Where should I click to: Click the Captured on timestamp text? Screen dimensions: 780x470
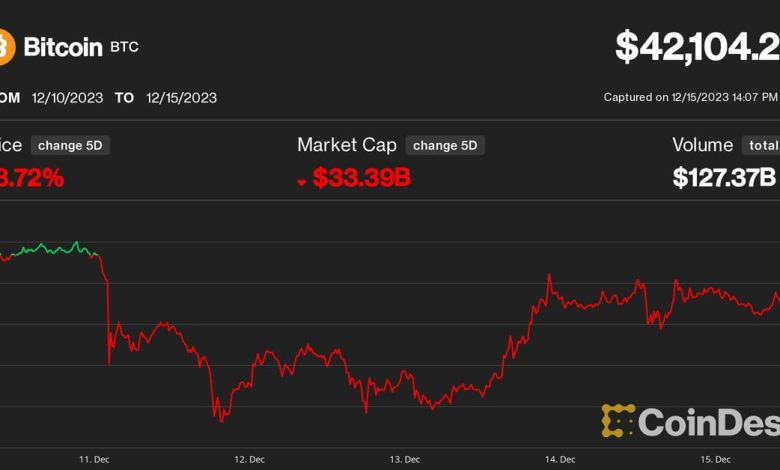(x=690, y=98)
